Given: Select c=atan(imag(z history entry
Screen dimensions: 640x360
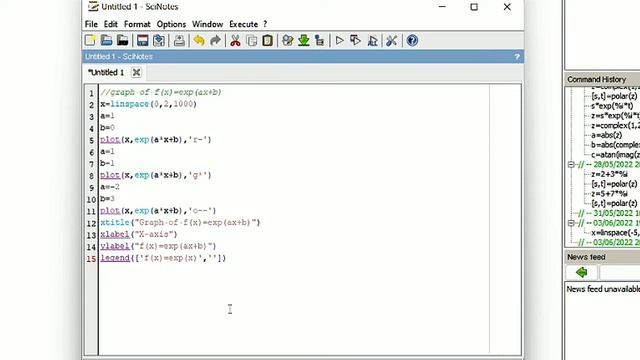Looking at the screenshot, I should [x=616, y=155].
